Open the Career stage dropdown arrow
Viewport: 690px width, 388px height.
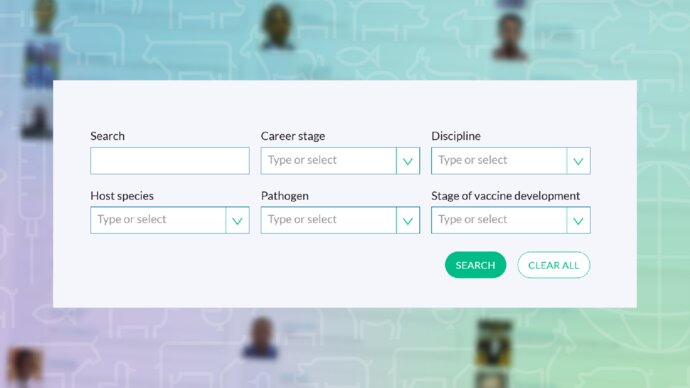click(408, 161)
